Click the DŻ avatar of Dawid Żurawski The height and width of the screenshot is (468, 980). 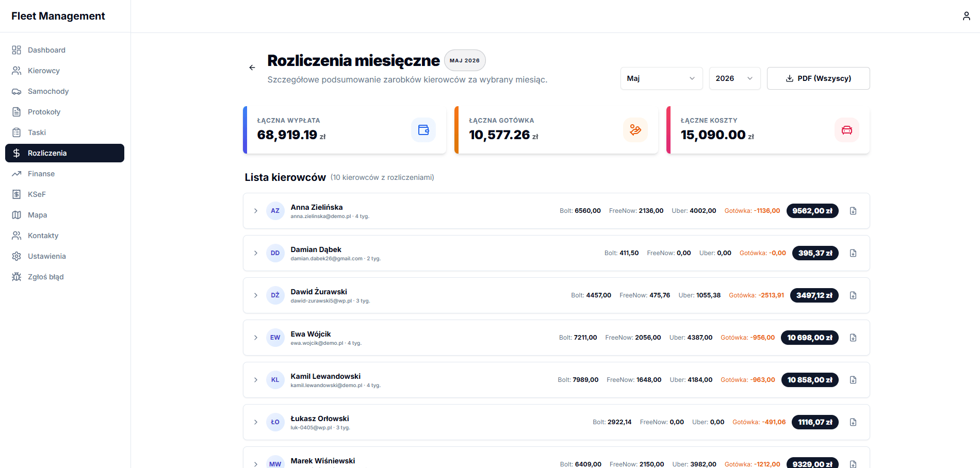click(x=275, y=295)
